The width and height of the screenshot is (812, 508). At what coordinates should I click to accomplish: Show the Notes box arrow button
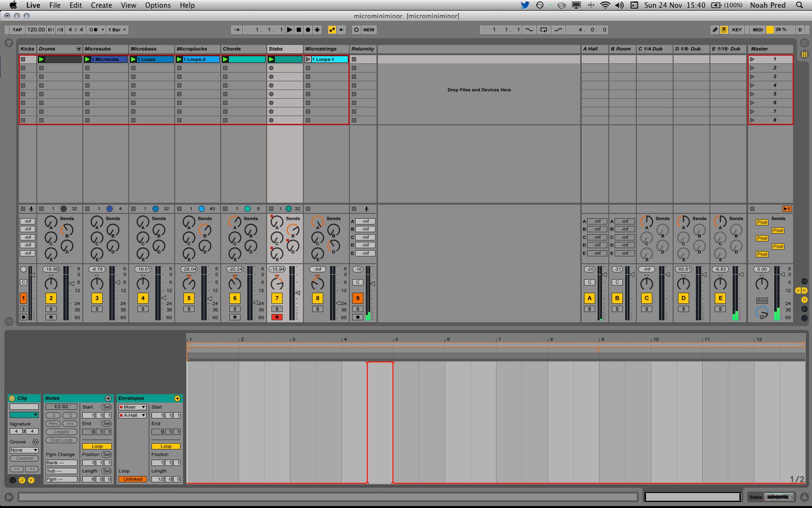(x=108, y=398)
